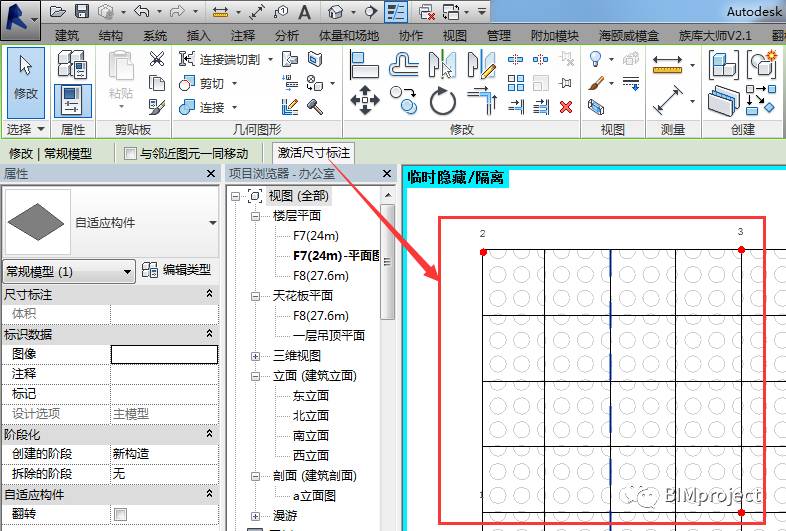Viewport: 786px width, 531px height.
Task: Select Mirror pick axis tool
Action: pos(442,64)
